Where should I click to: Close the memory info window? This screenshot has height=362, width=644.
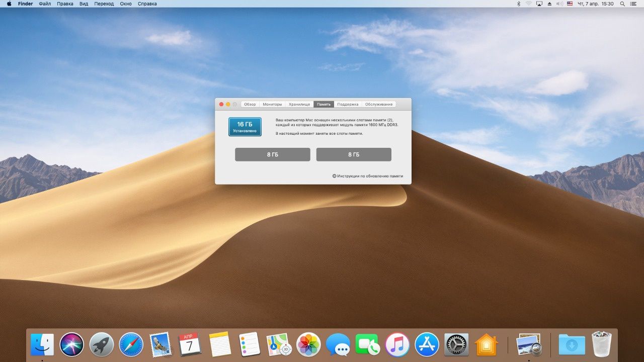coord(221,104)
